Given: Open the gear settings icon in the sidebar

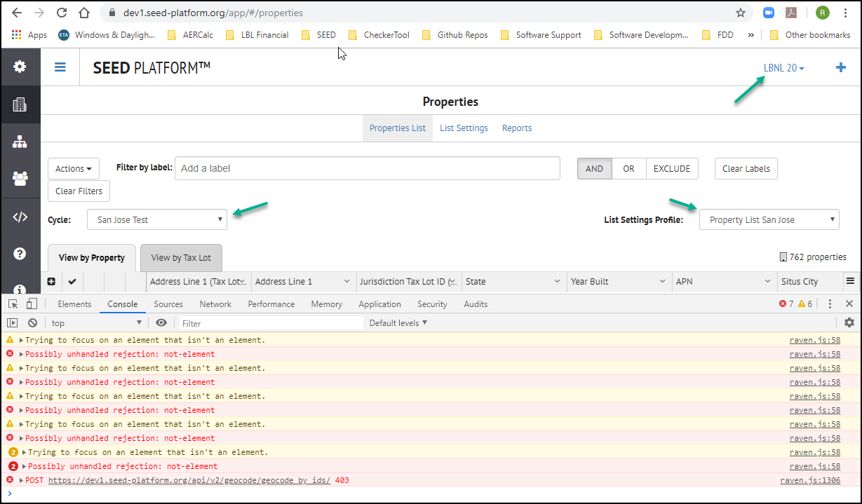Looking at the screenshot, I should pos(19,67).
